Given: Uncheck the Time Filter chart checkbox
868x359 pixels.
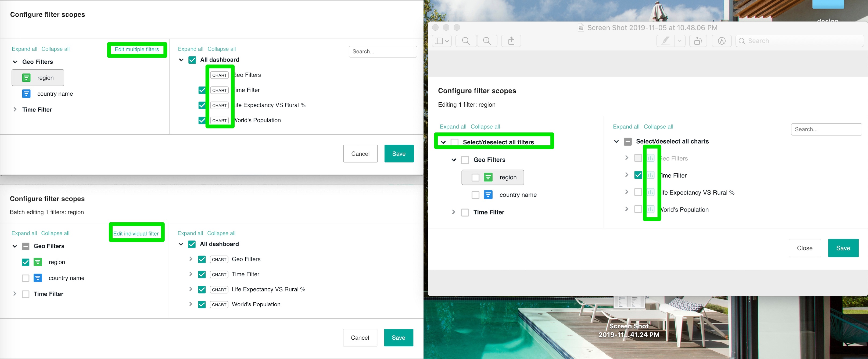Looking at the screenshot, I should pos(638,175).
